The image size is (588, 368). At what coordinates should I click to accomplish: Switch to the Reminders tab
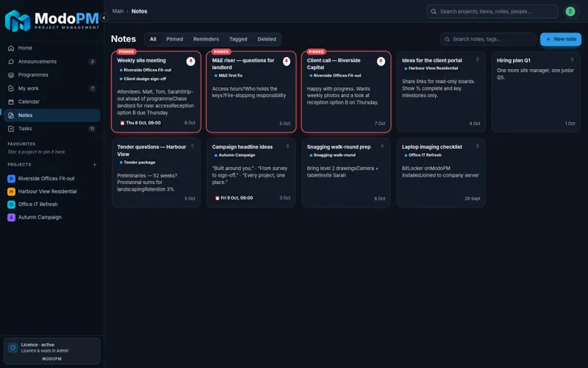point(206,39)
